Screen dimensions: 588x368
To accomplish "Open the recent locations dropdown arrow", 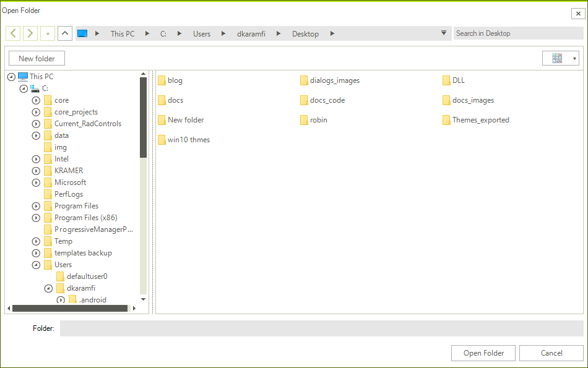I will (x=47, y=33).
